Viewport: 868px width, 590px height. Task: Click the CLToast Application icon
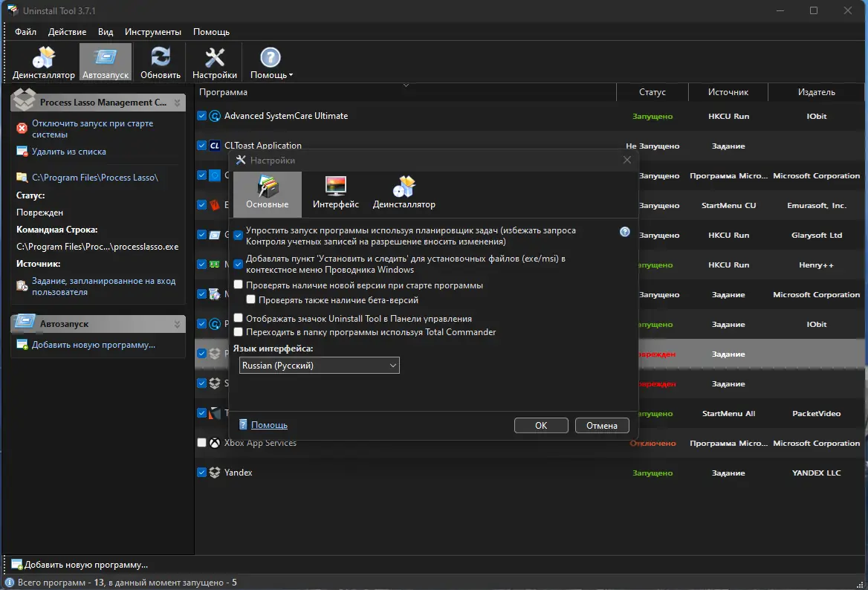click(x=215, y=146)
